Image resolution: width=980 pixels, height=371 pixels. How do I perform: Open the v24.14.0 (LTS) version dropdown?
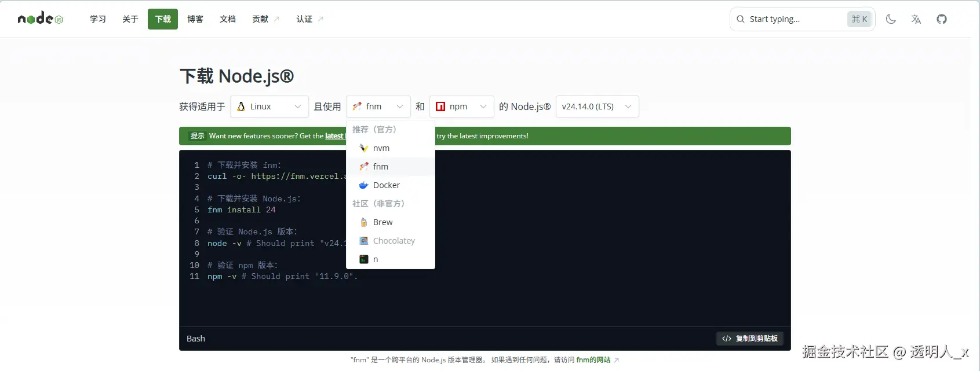tap(598, 106)
